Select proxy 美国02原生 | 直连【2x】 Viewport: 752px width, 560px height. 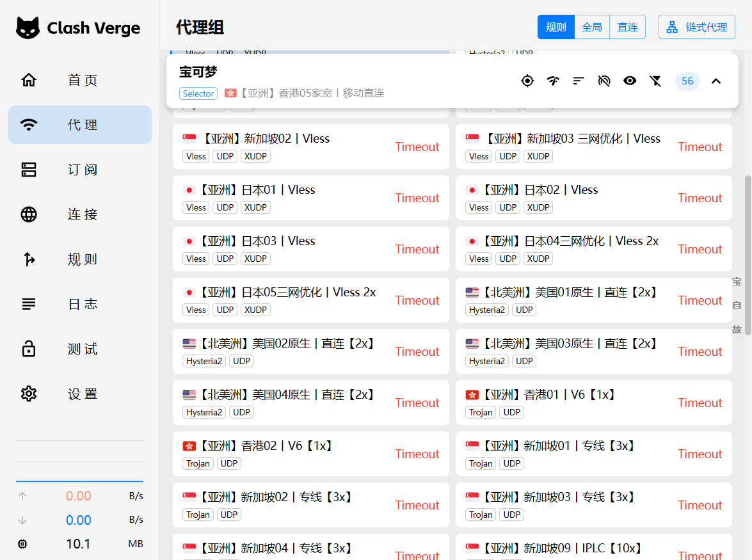pyautogui.click(x=311, y=351)
